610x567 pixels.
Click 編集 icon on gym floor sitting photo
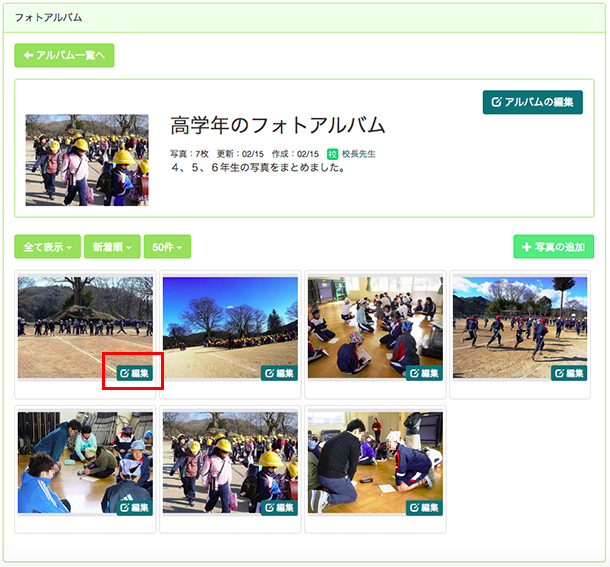(424, 373)
